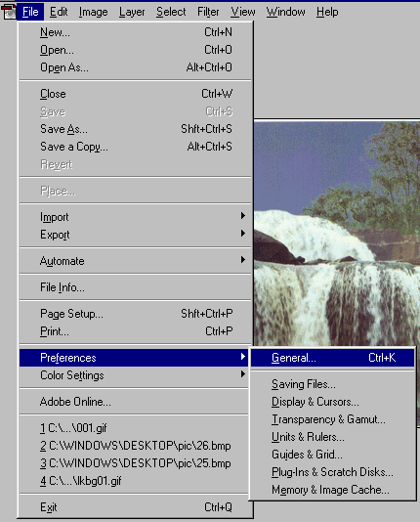Choose General preferences option

click(x=332, y=358)
